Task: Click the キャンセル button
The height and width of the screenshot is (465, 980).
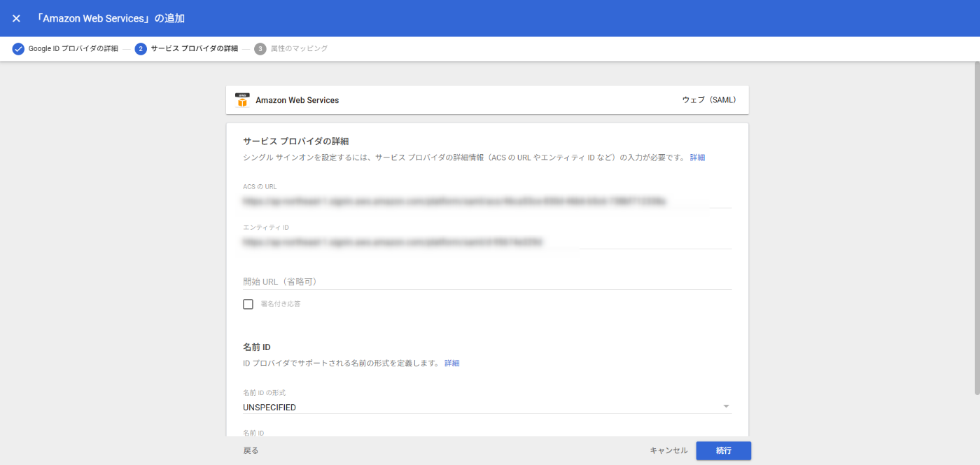Action: pyautogui.click(x=668, y=450)
